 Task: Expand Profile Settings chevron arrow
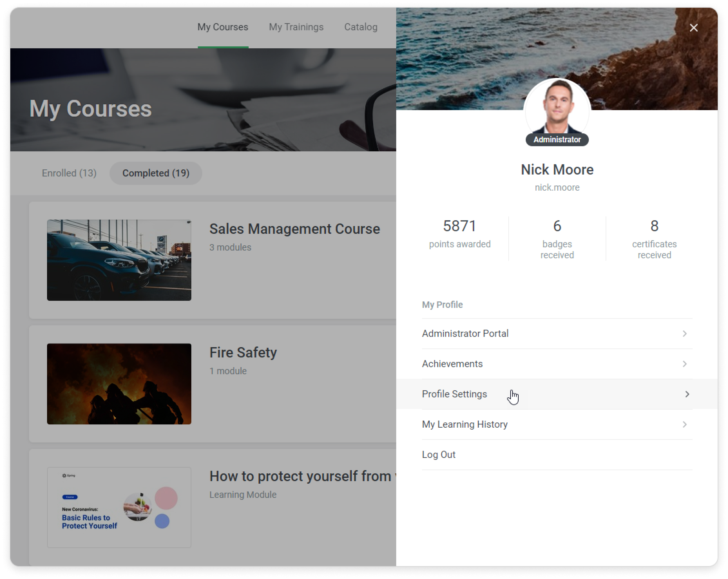pyautogui.click(x=687, y=394)
